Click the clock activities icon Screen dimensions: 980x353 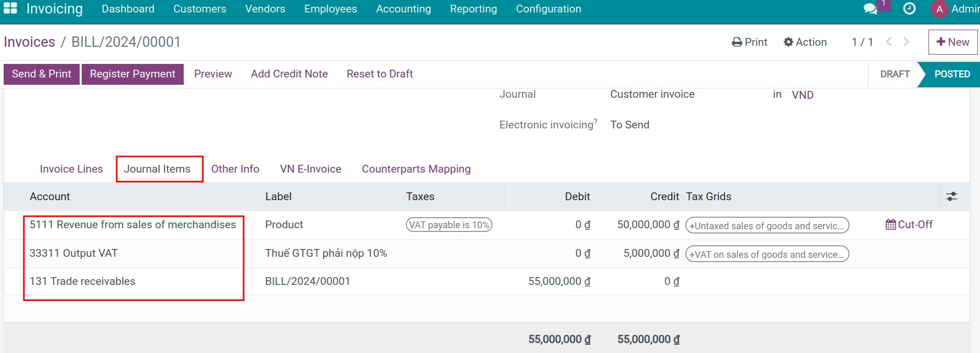point(909,9)
